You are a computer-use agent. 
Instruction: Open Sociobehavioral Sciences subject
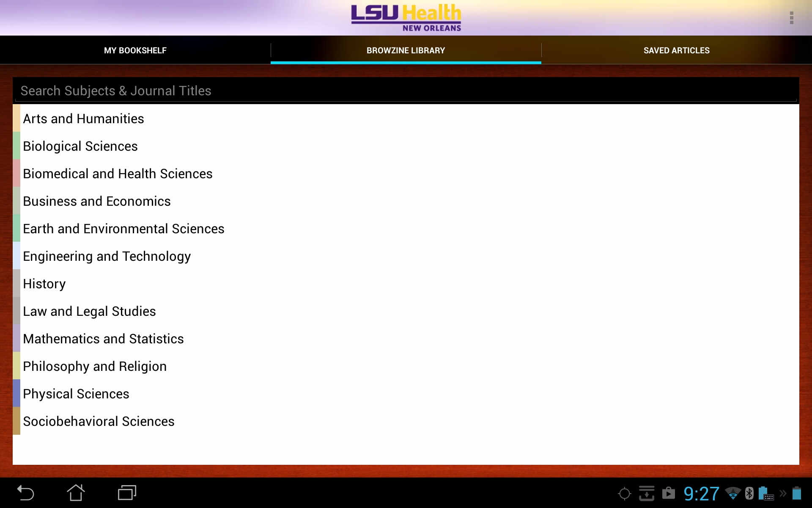click(x=406, y=421)
